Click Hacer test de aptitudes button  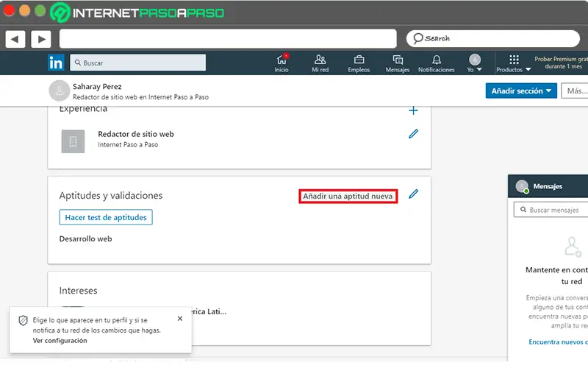106,217
